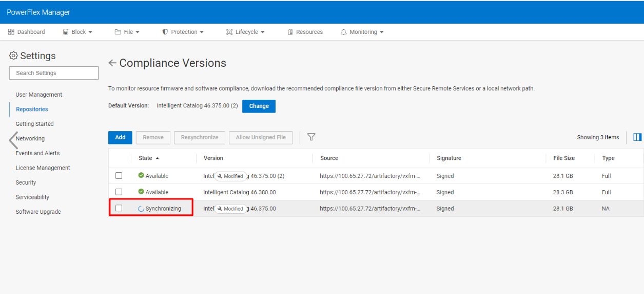Click the left chevron collapse sidebar icon
Screen dimensions: 644x294
point(13,140)
